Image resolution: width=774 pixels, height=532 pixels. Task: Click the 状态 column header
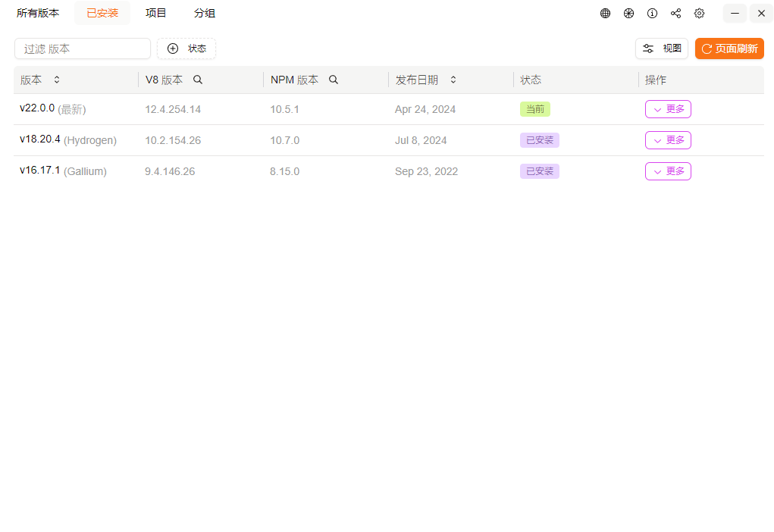coord(531,80)
